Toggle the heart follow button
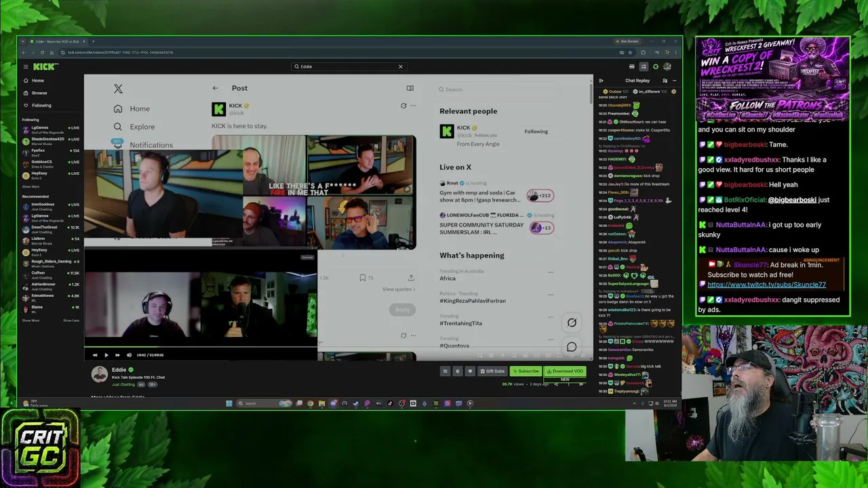 tap(469, 371)
